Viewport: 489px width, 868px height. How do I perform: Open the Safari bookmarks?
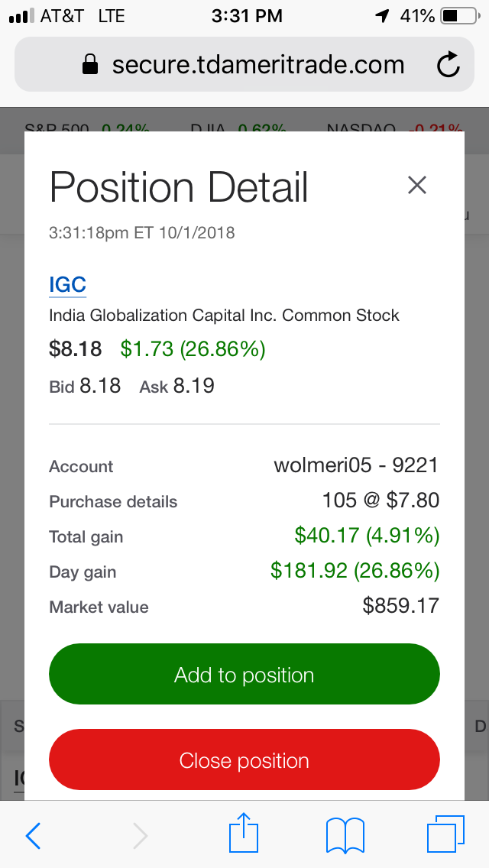tap(345, 835)
